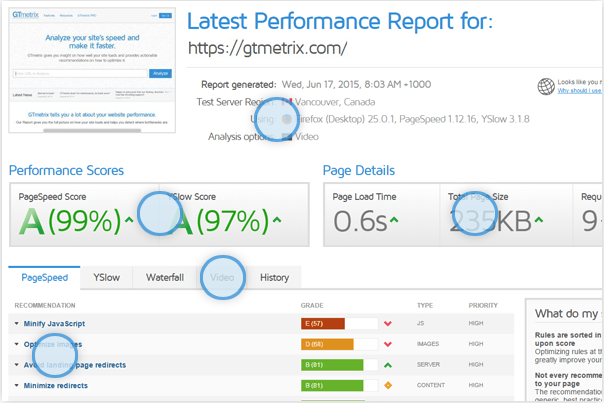Screen dimensions: 604x403
Task: Click the red down arrow for Optimize images
Action: click(x=388, y=344)
